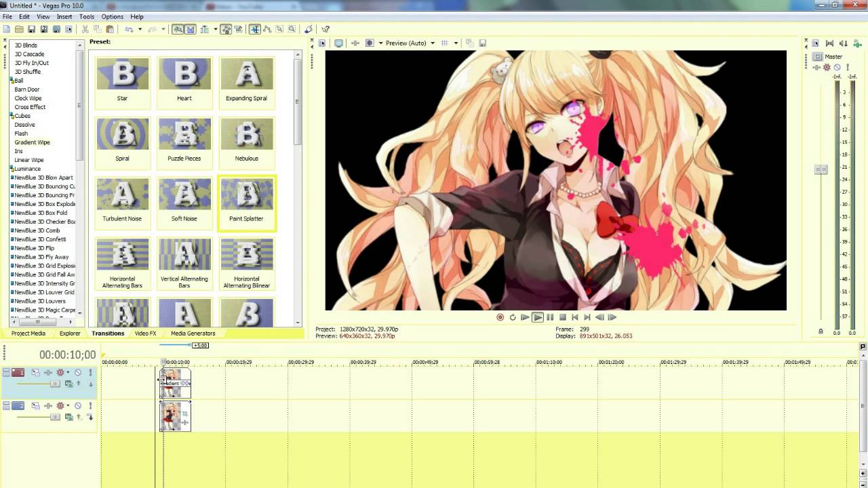Select the Dissolve transition in list
This screenshot has width=868, height=488.
coord(25,125)
